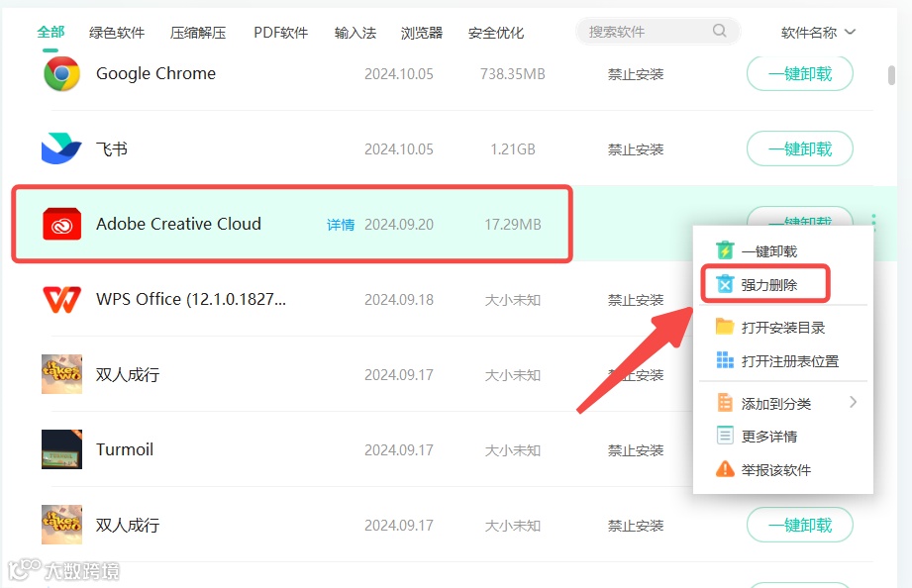Click the orange list icon for 添加到分类
The width and height of the screenshot is (912, 588).
[725, 403]
